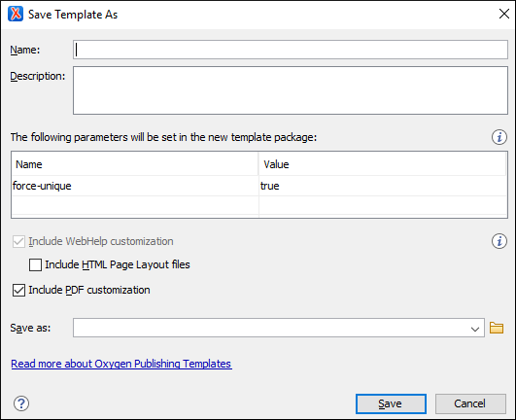This screenshot has height=420, width=516.
Task: Click the Cancel button
Action: 470,403
